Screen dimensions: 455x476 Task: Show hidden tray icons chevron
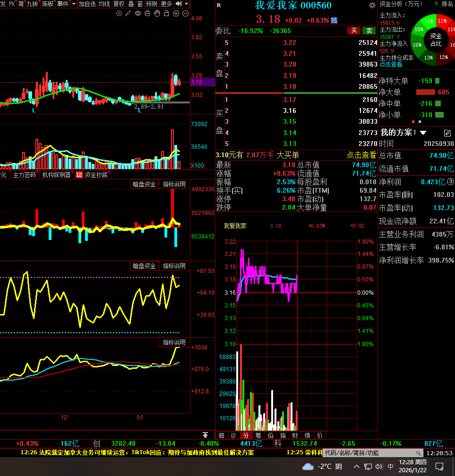coord(357,466)
